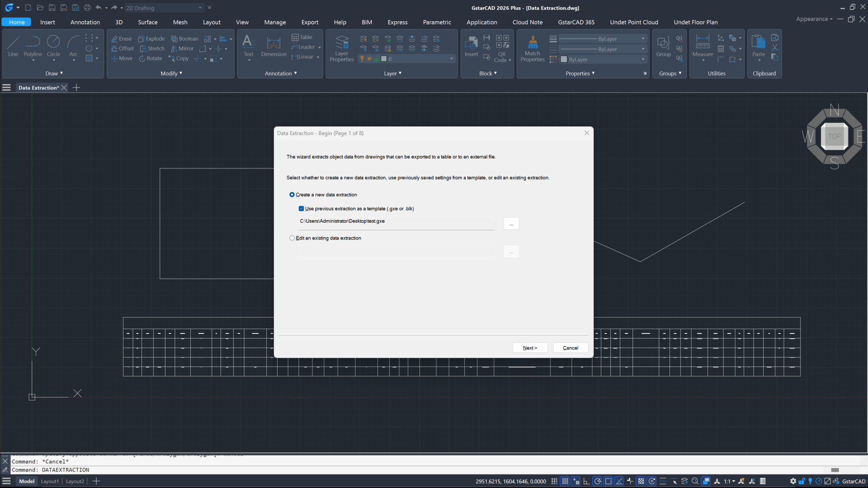This screenshot has height=488, width=868.
Task: Expand the Layer panel
Action: (392, 74)
